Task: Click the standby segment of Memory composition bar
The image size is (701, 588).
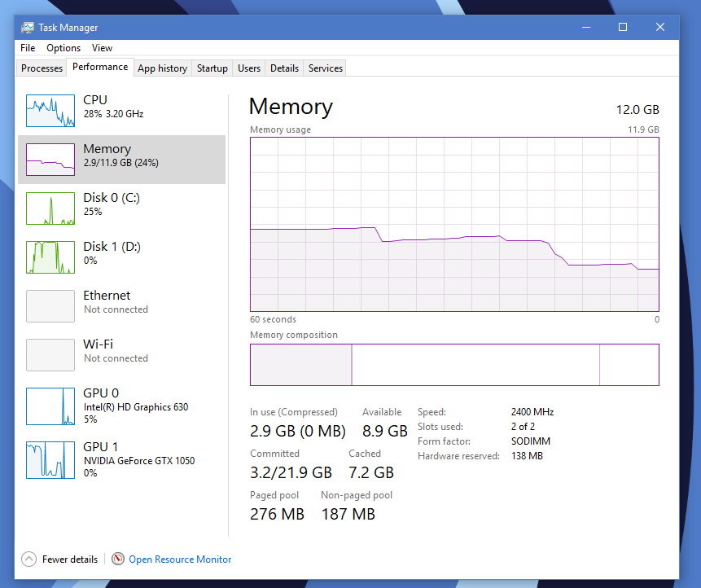Action: click(x=475, y=365)
